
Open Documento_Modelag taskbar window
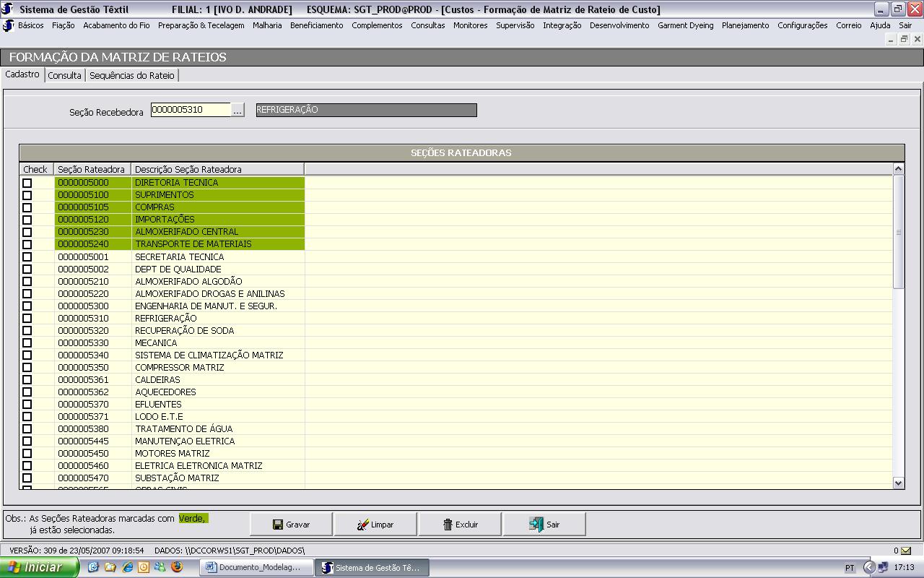click(x=258, y=567)
